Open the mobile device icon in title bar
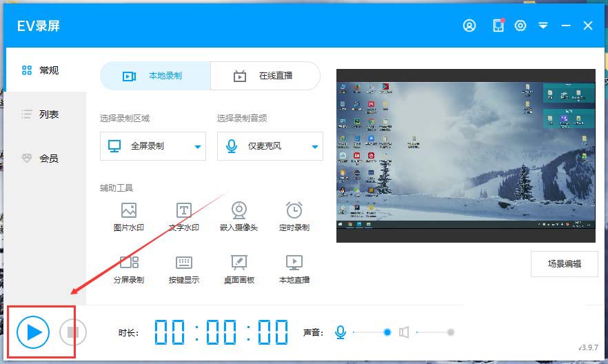608x364 pixels. (498, 26)
